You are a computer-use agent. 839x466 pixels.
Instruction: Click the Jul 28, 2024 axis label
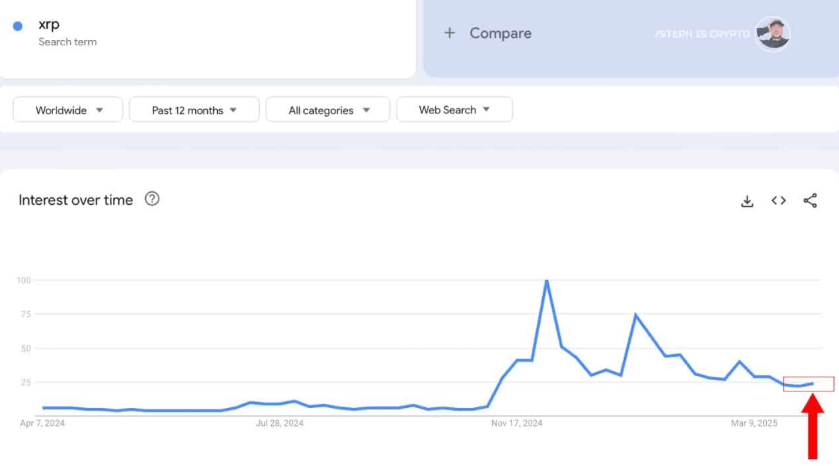point(280,423)
